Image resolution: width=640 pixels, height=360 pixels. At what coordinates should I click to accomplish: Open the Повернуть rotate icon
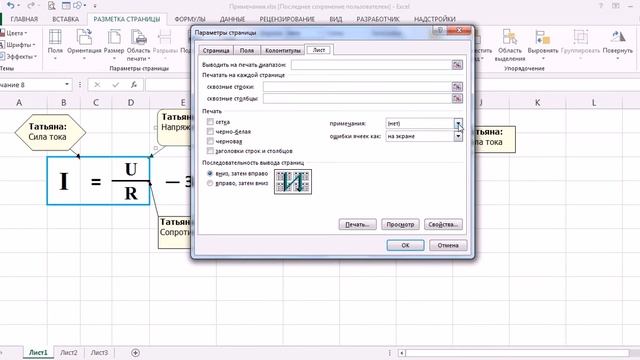[618, 37]
